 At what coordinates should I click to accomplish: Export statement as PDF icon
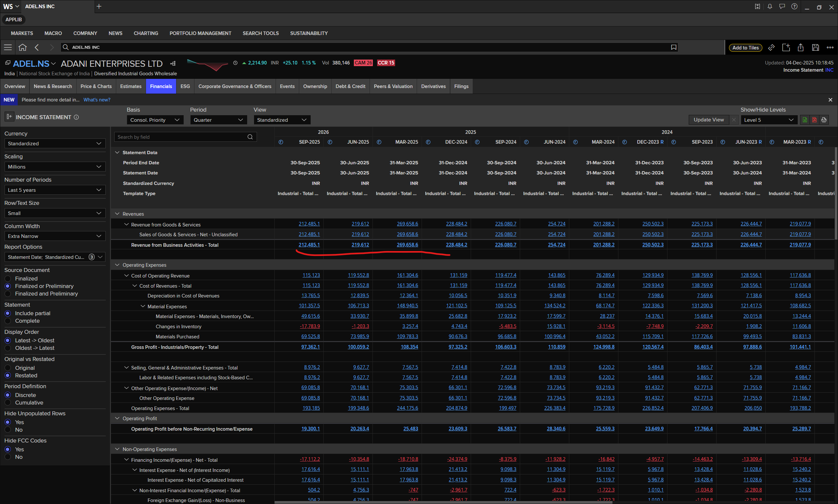pos(814,120)
